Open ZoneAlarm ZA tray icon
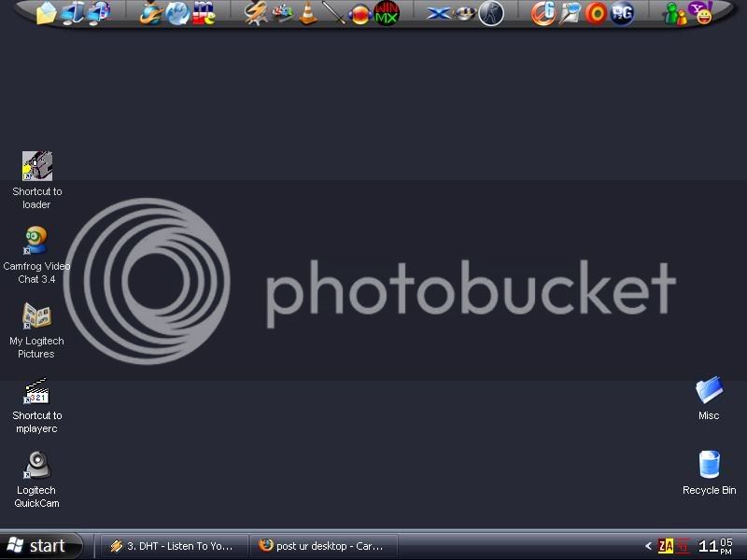The width and height of the screenshot is (747, 560). pos(666,546)
